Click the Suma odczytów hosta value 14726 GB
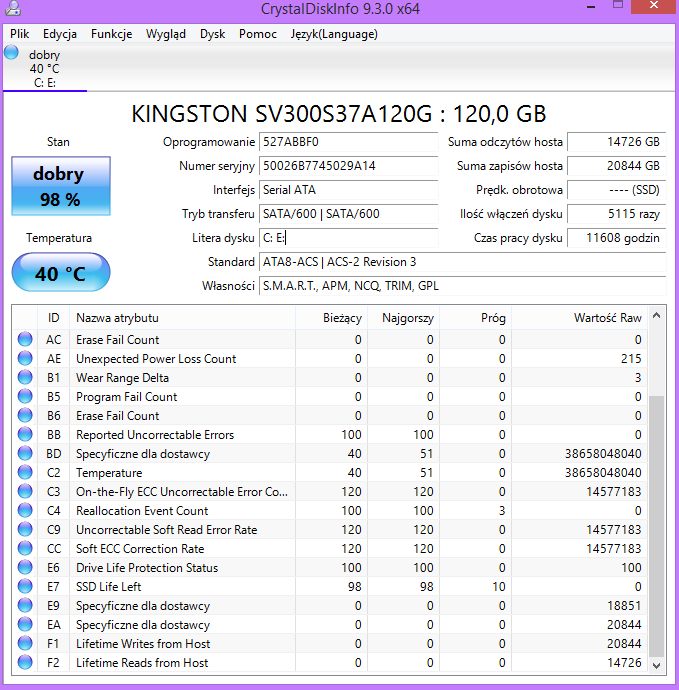679x690 pixels. coord(617,142)
